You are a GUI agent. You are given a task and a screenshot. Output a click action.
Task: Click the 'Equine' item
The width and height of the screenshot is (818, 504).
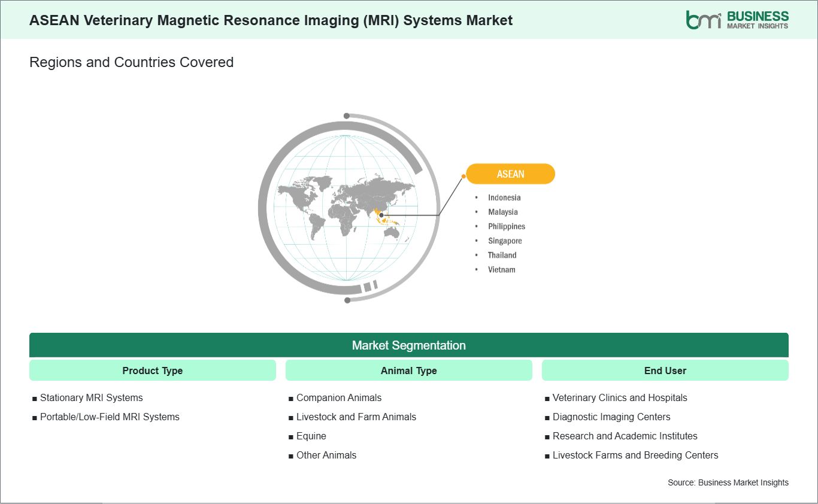[x=311, y=436]
